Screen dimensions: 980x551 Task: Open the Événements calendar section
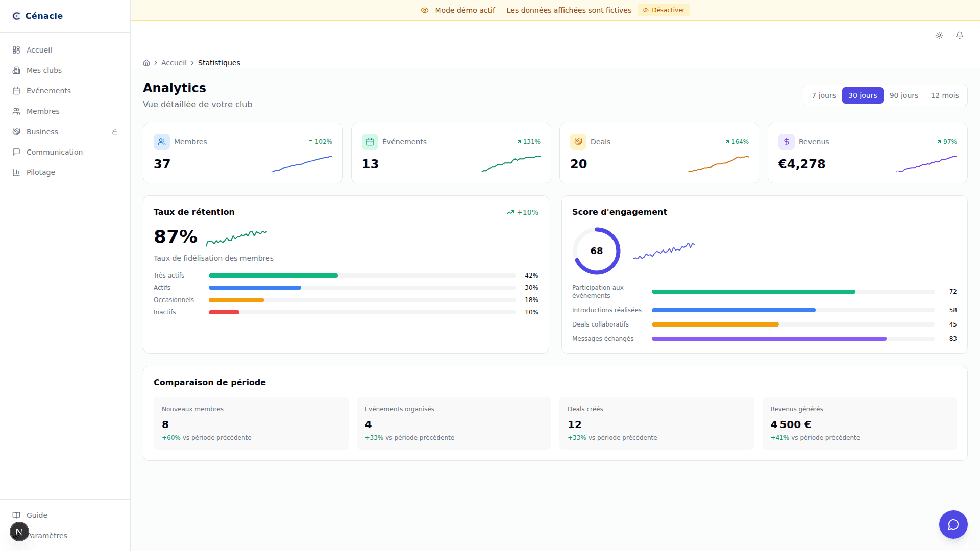pyautogui.click(x=48, y=90)
